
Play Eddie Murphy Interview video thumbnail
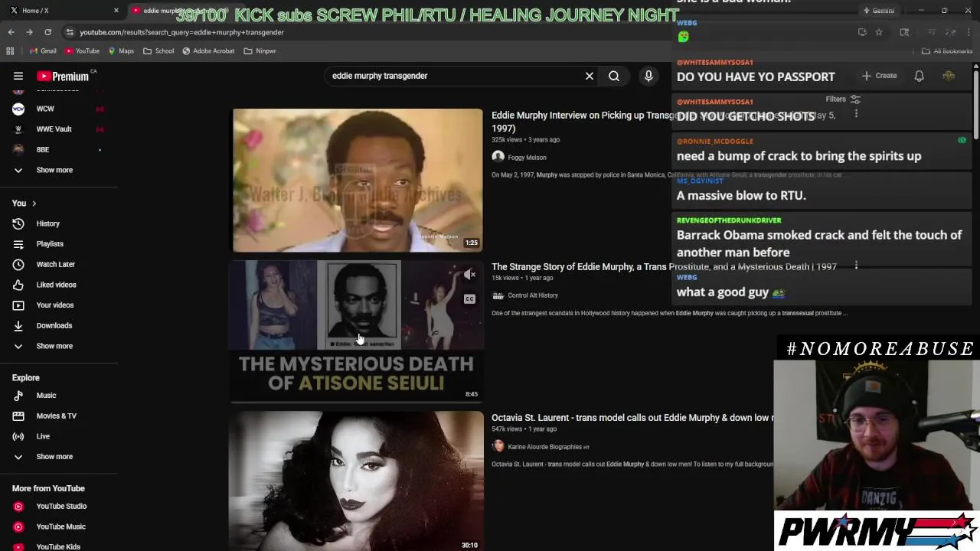click(x=358, y=180)
